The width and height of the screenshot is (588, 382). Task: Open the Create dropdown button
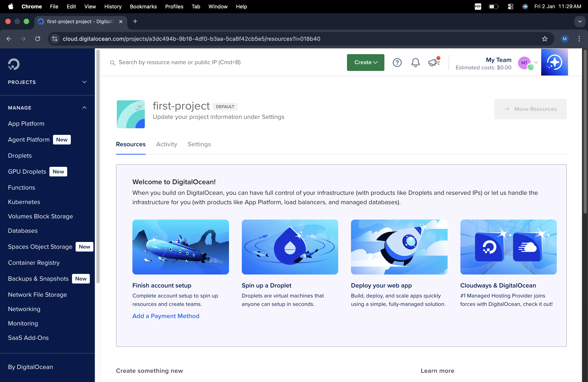tap(365, 62)
